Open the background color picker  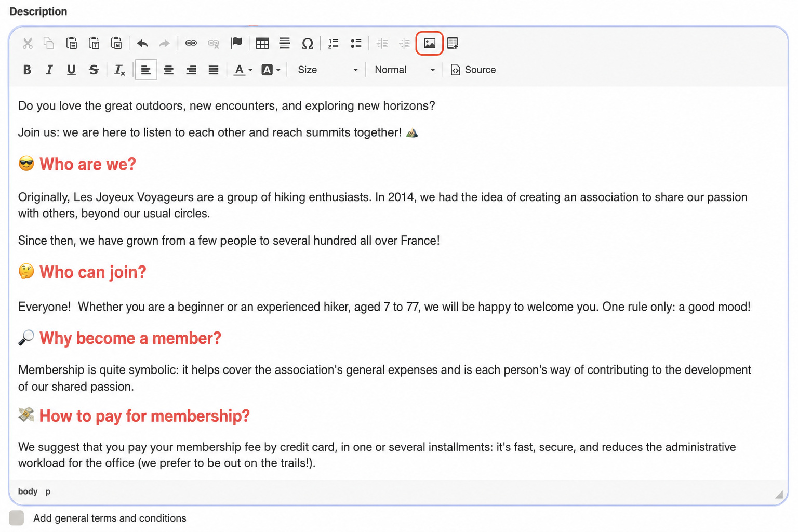[271, 70]
